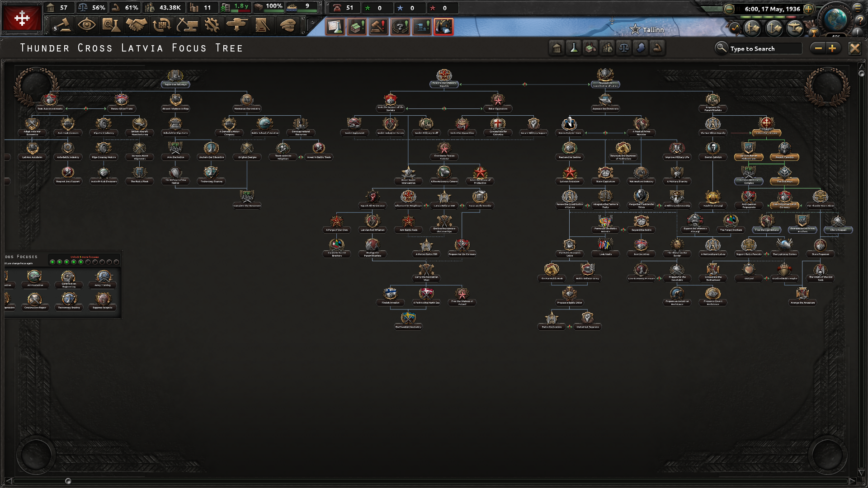Open the Decisions gavel menu
The image size is (868, 488).
[62, 25]
